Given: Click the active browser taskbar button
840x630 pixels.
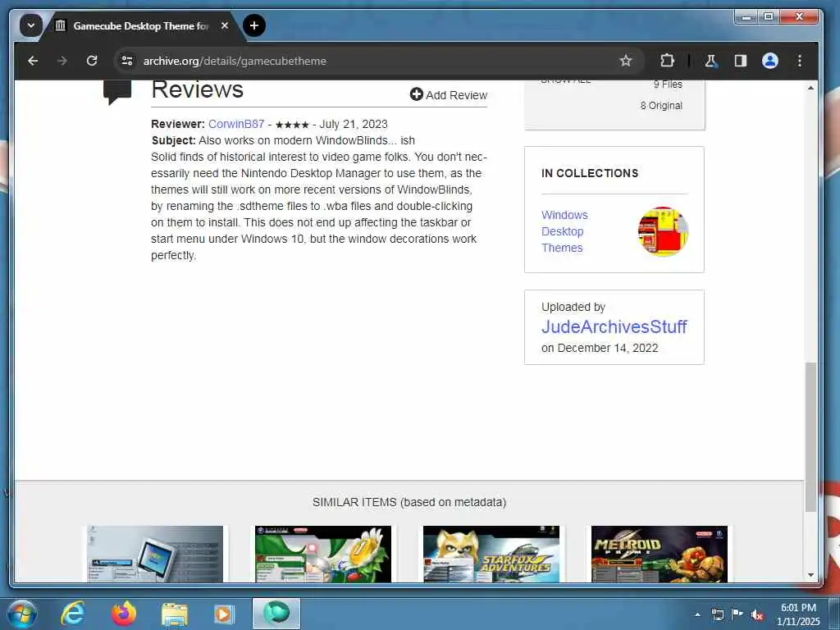Looking at the screenshot, I should (276, 614).
